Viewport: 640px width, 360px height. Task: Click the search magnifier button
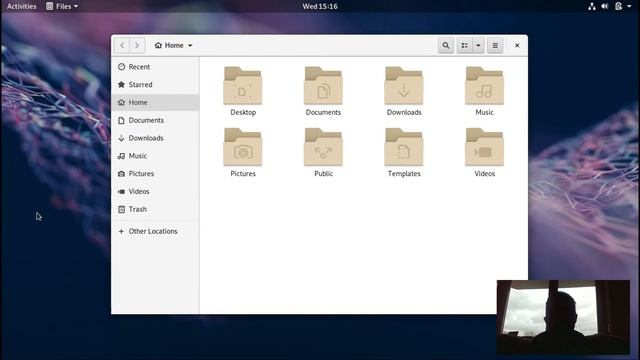[446, 45]
